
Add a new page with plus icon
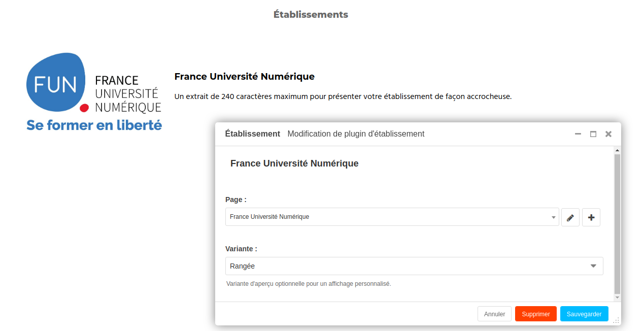point(591,217)
